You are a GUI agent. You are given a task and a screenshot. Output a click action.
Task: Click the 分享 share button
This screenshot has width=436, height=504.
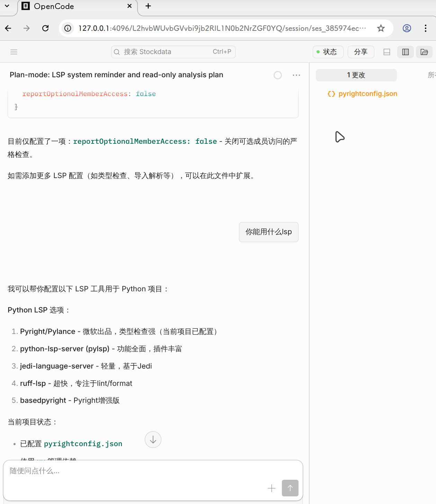pyautogui.click(x=361, y=52)
